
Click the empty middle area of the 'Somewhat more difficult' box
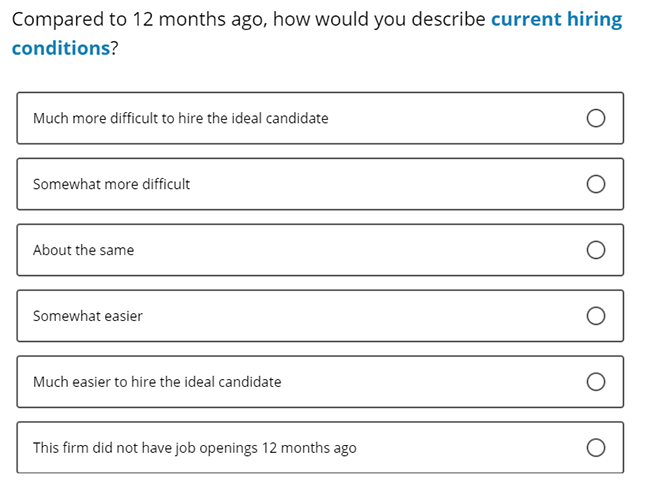coord(386,184)
